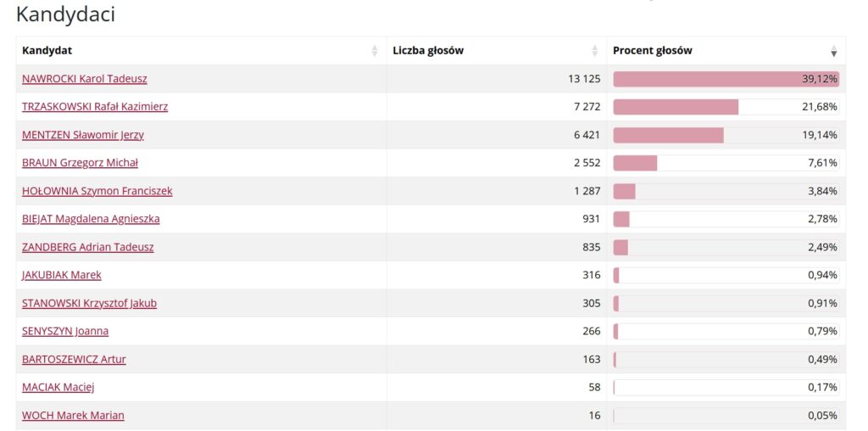Screen dimensions: 868x431
Task: Click WOCH Marek Marian link
Action: click(73, 415)
